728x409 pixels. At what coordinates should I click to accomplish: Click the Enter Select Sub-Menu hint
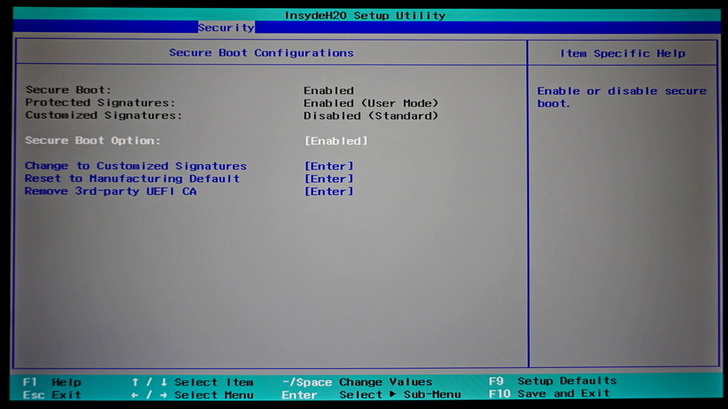(370, 395)
